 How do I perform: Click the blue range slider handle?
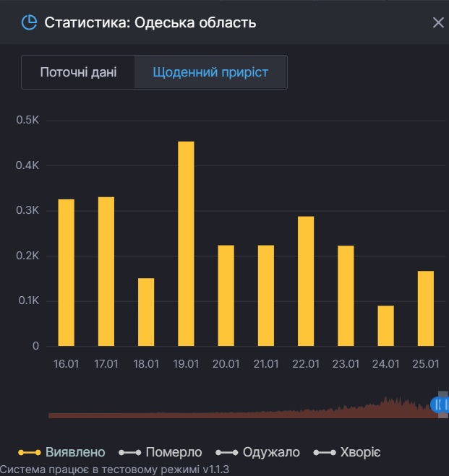[x=440, y=404]
